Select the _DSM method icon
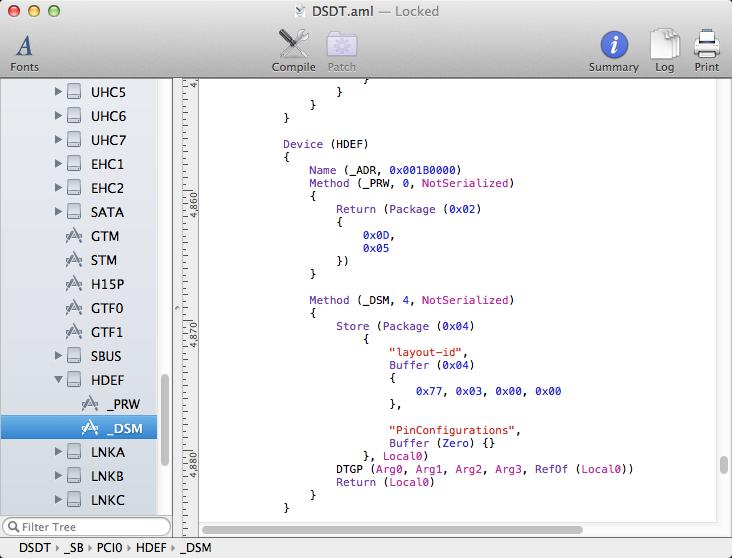This screenshot has height=558, width=732. click(90, 428)
